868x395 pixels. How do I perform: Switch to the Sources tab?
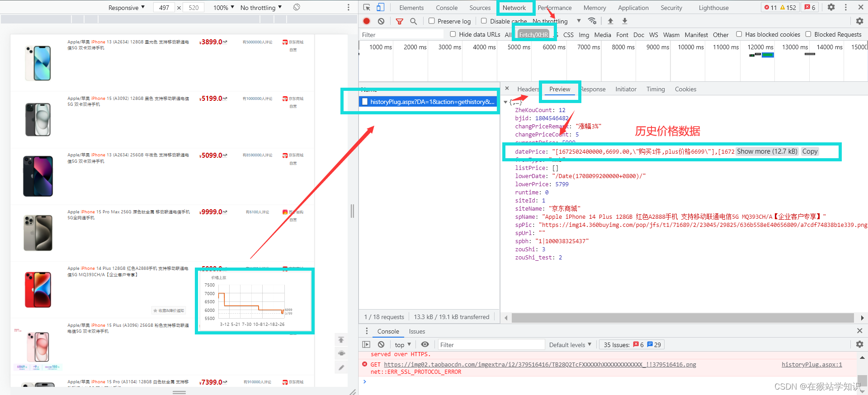point(480,8)
